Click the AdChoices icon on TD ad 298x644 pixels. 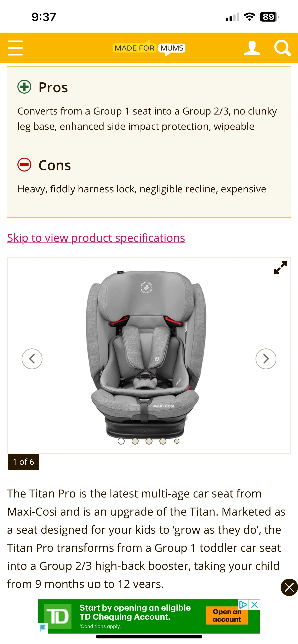243,605
